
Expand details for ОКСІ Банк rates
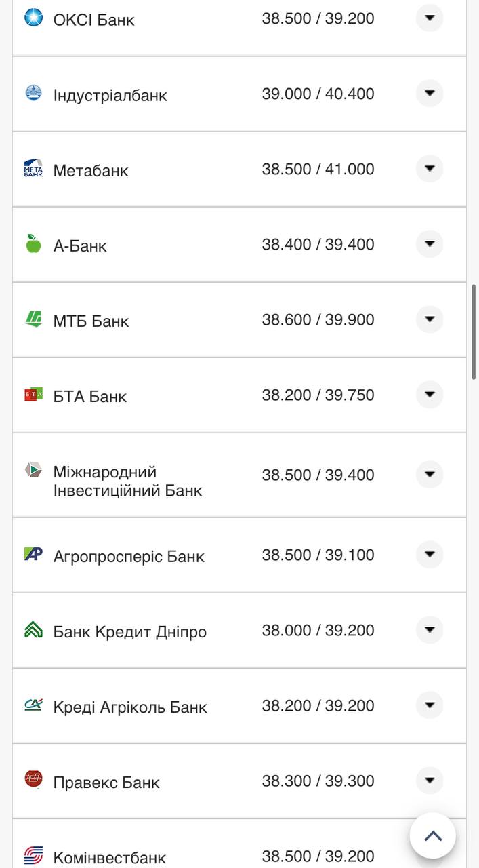click(430, 18)
